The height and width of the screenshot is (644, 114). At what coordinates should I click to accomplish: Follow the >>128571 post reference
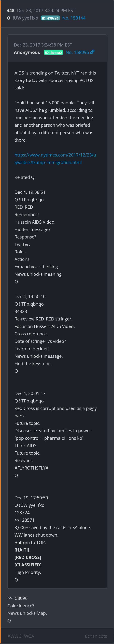[24, 520]
